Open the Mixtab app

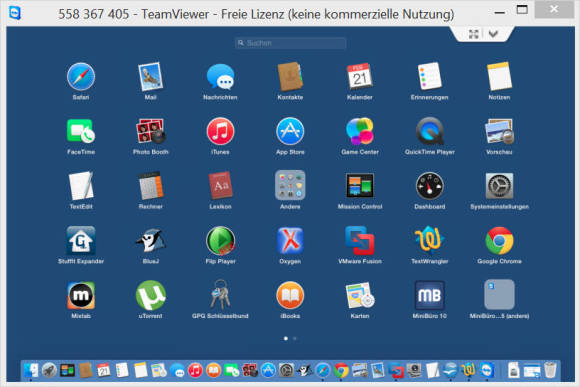point(81,295)
